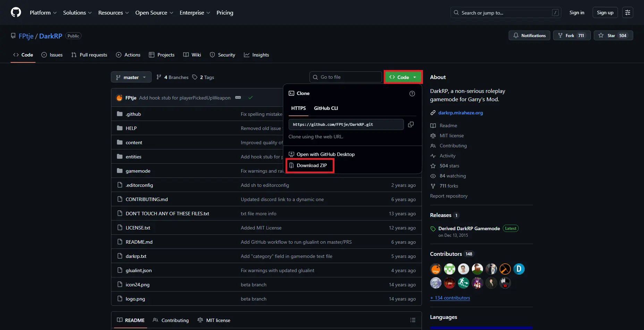644x330 pixels.
Task: Click the FPtje contributor avatar
Action: [x=435, y=269]
